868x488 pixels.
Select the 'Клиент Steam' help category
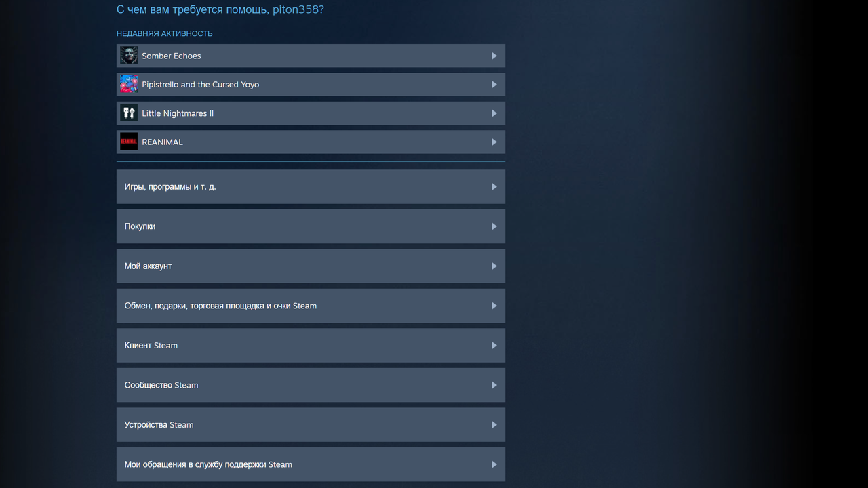click(311, 345)
